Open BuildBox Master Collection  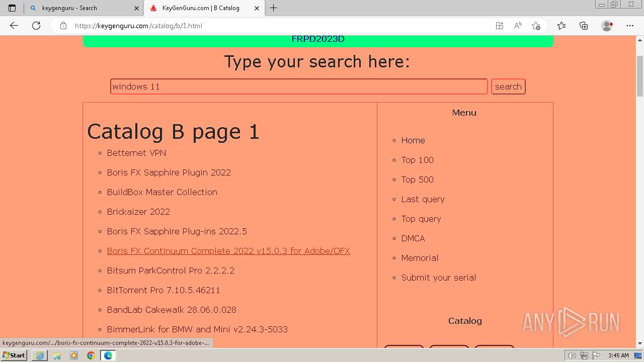point(162,192)
